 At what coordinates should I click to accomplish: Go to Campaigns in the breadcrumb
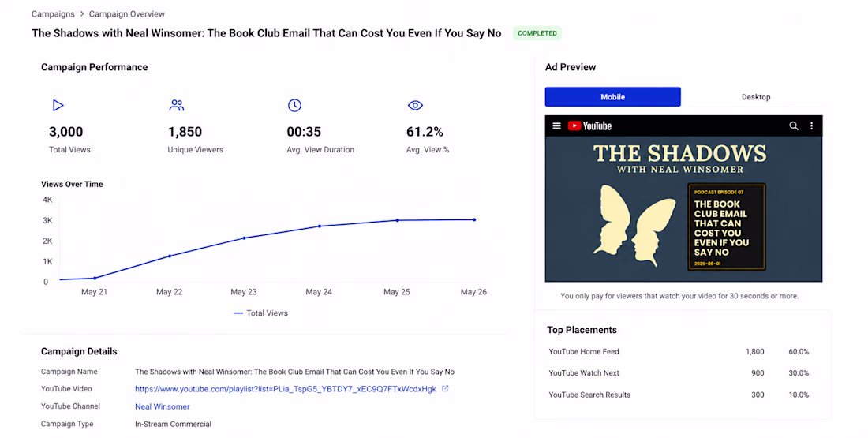[x=53, y=14]
